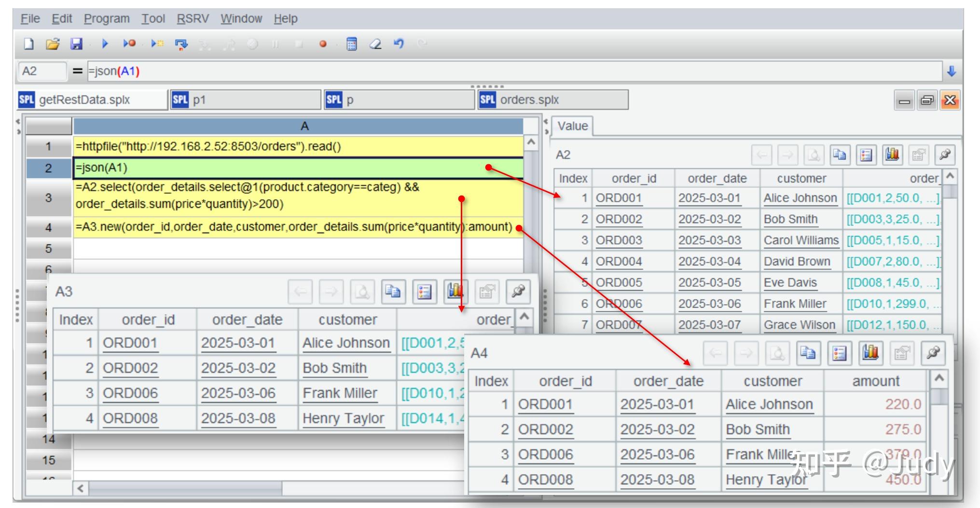The width and height of the screenshot is (980, 508).
Task: Click the eraser icon in the toolbar
Action: click(375, 44)
